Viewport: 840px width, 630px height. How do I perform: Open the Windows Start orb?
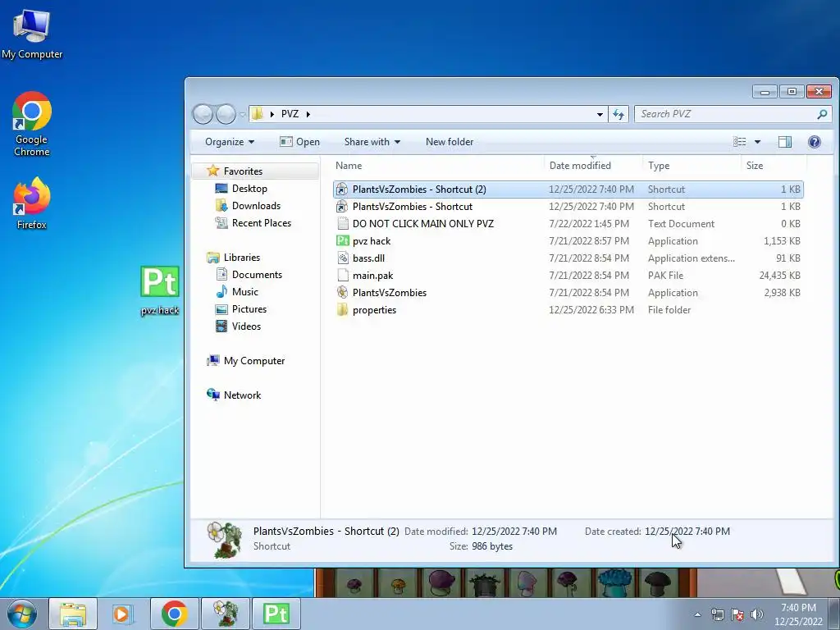[22, 614]
